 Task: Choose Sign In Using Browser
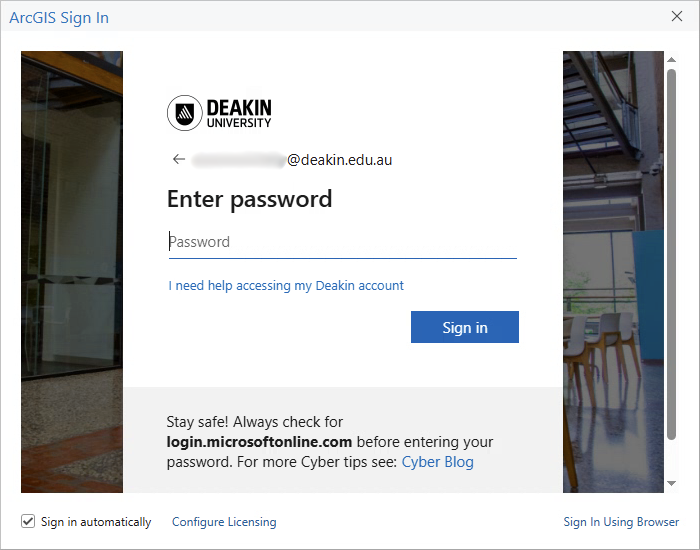pos(621,522)
